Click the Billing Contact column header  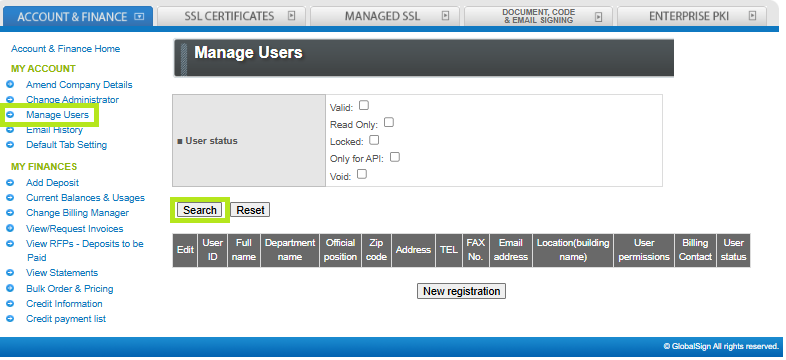pos(695,250)
